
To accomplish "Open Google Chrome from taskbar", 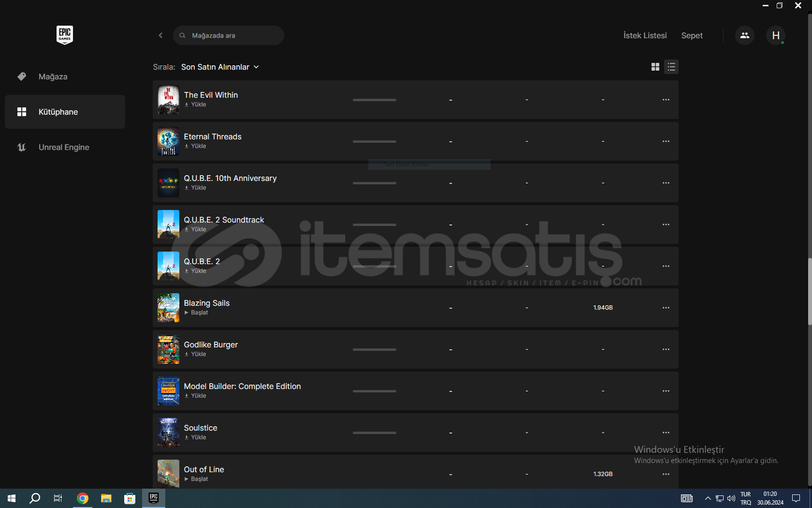I will [83, 498].
